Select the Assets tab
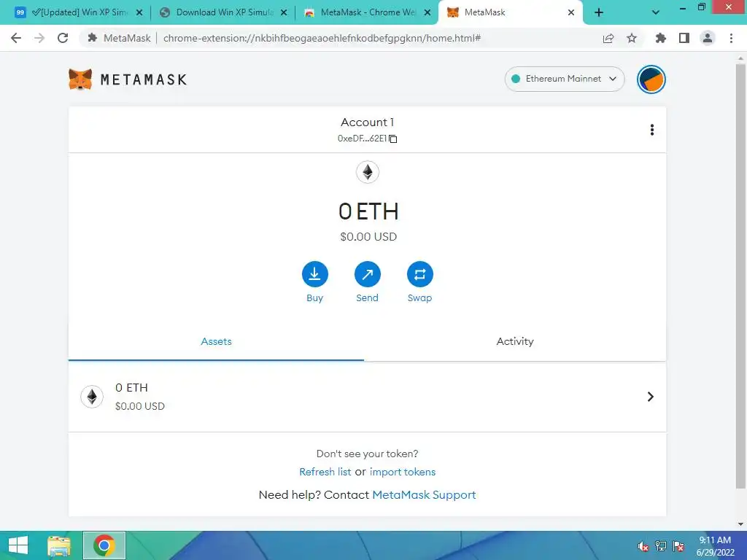The height and width of the screenshot is (560, 747). tap(216, 341)
